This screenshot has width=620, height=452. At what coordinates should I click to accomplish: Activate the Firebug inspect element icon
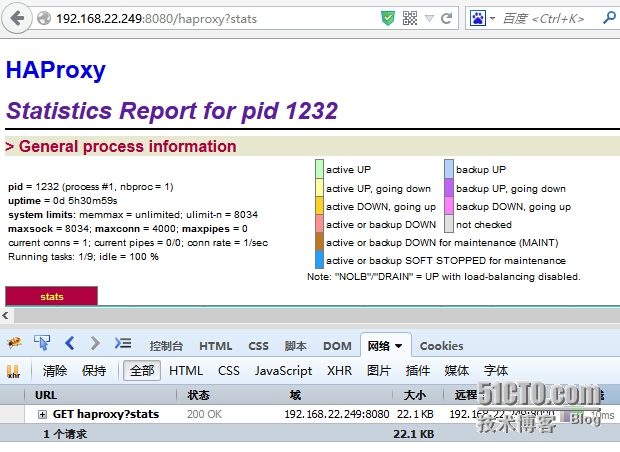coord(42,343)
